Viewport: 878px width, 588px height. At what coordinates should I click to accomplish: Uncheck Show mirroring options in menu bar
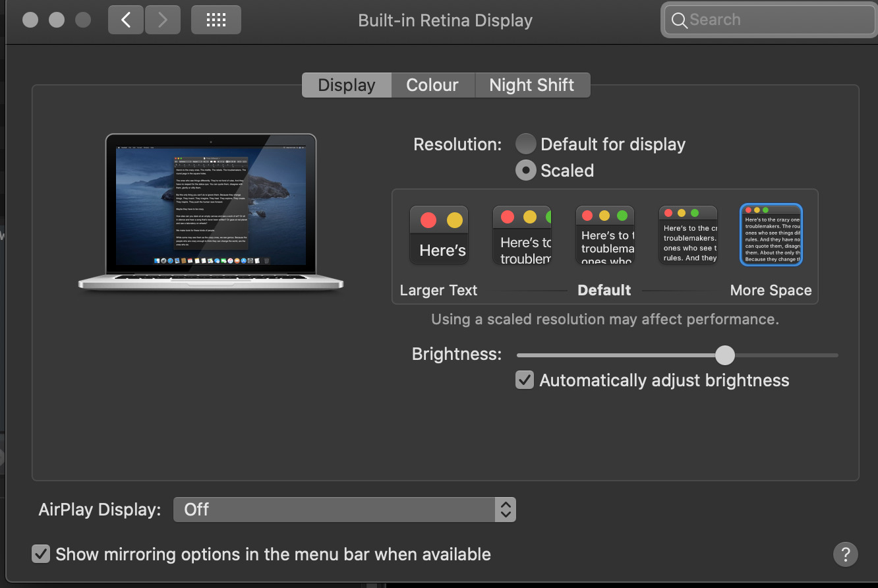(41, 554)
